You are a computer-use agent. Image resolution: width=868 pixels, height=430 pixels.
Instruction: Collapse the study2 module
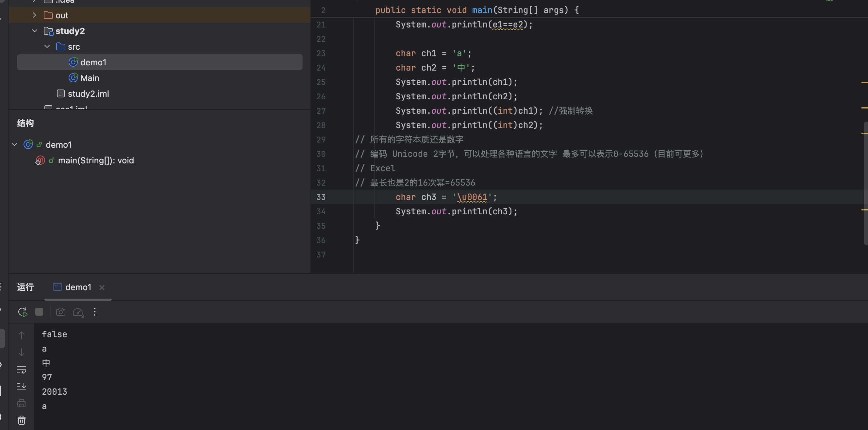click(x=34, y=31)
